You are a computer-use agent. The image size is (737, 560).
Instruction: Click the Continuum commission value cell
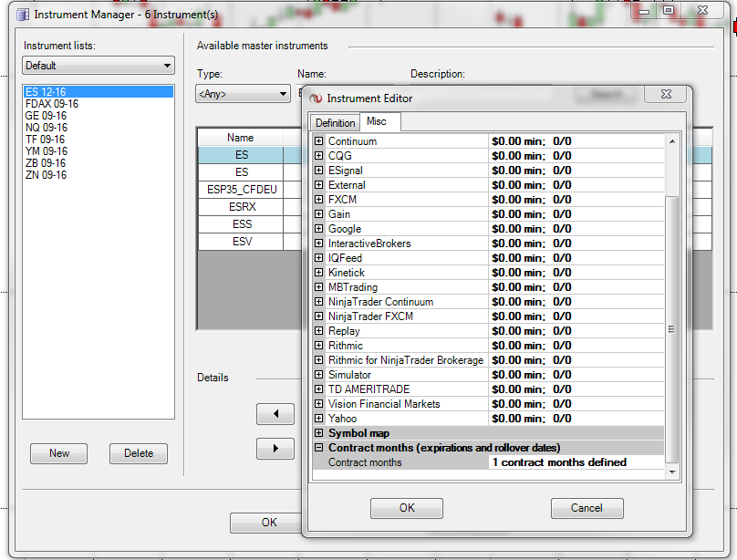coord(576,141)
